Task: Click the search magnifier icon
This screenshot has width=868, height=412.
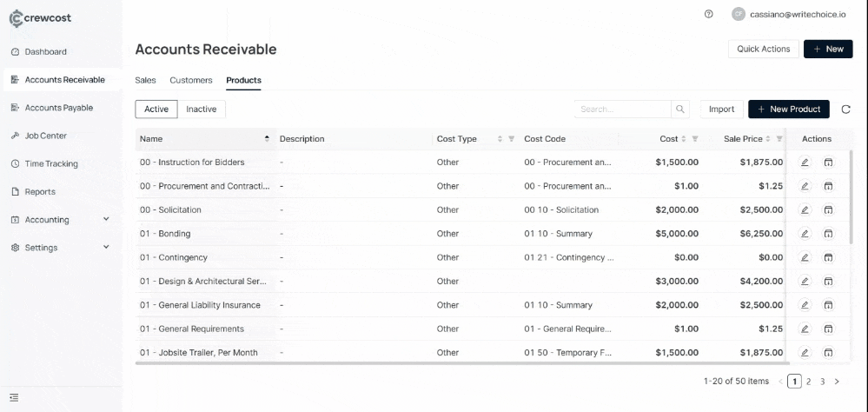Action: tap(681, 110)
